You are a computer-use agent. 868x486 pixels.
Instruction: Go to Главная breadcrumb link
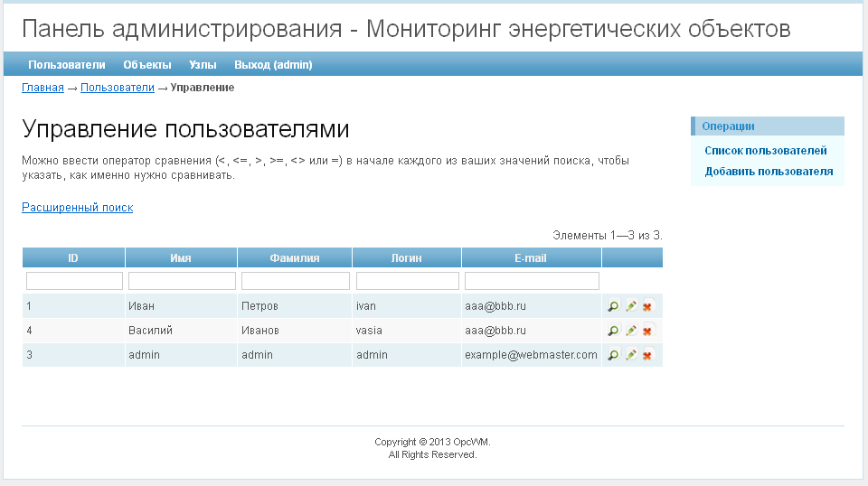(x=42, y=88)
